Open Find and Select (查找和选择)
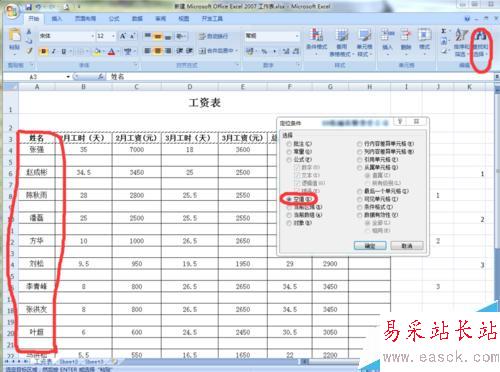The image size is (500, 372). [x=480, y=43]
